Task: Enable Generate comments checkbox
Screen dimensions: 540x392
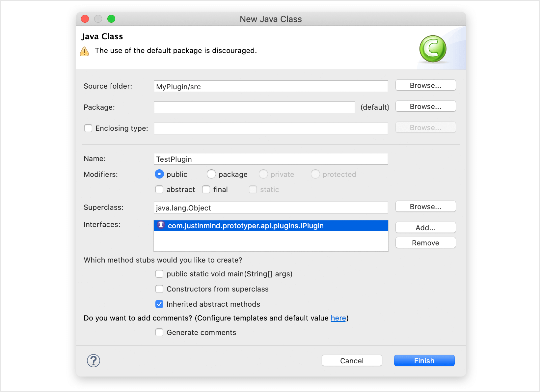Action: click(159, 332)
